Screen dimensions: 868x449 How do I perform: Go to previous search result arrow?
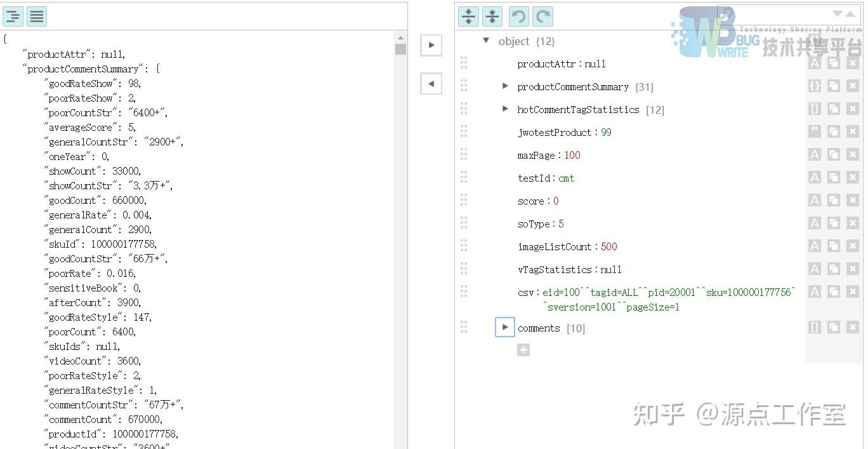coord(850,13)
